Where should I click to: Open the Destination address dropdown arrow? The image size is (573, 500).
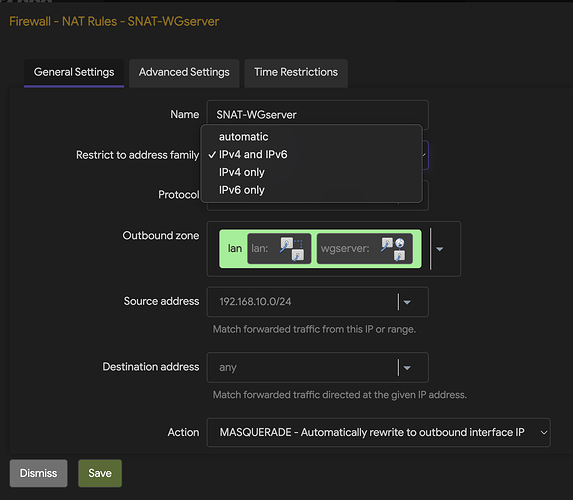[407, 368]
